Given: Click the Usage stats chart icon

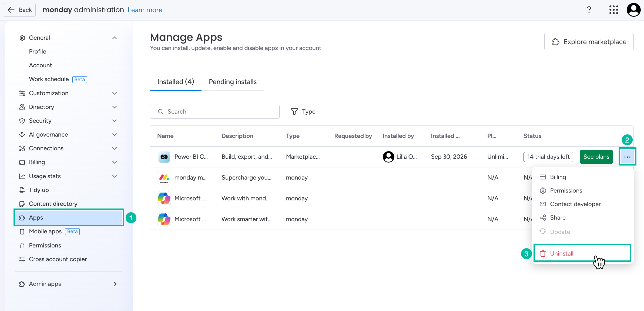Looking at the screenshot, I should pyautogui.click(x=22, y=176).
